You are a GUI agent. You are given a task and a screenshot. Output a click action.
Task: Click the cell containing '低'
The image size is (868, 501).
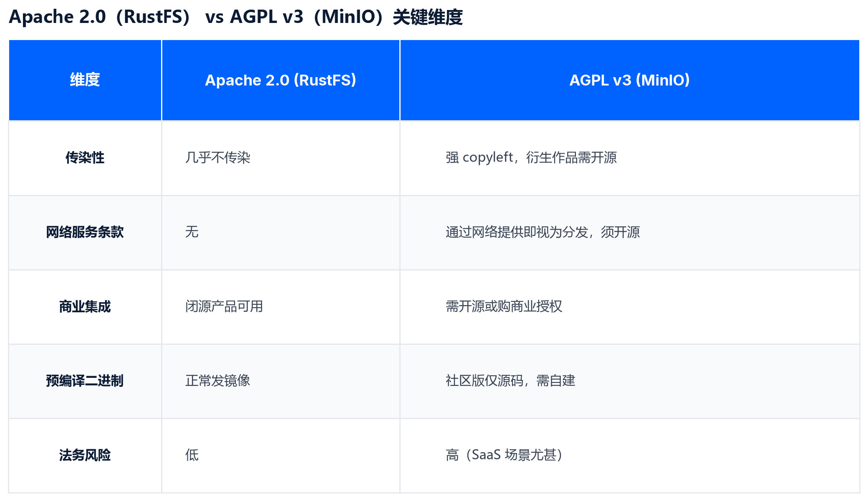coord(281,455)
